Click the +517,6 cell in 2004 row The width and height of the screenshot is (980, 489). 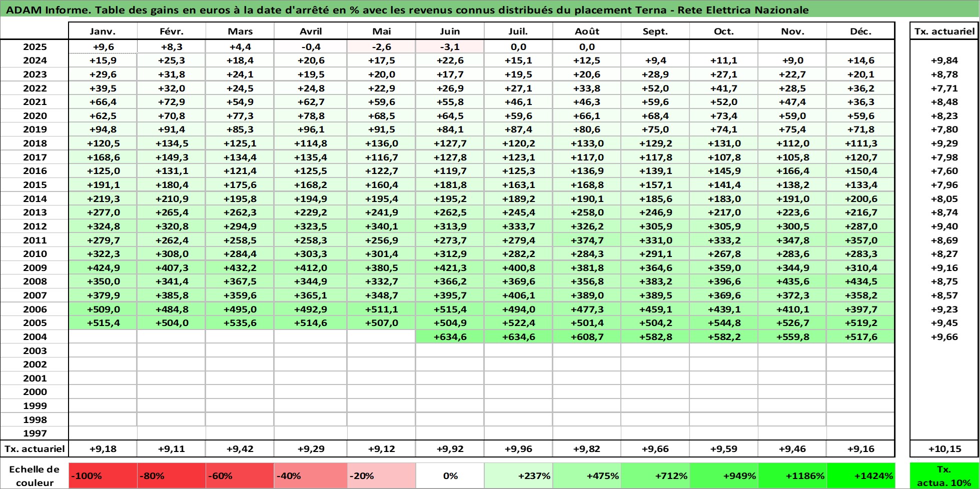[x=860, y=337]
